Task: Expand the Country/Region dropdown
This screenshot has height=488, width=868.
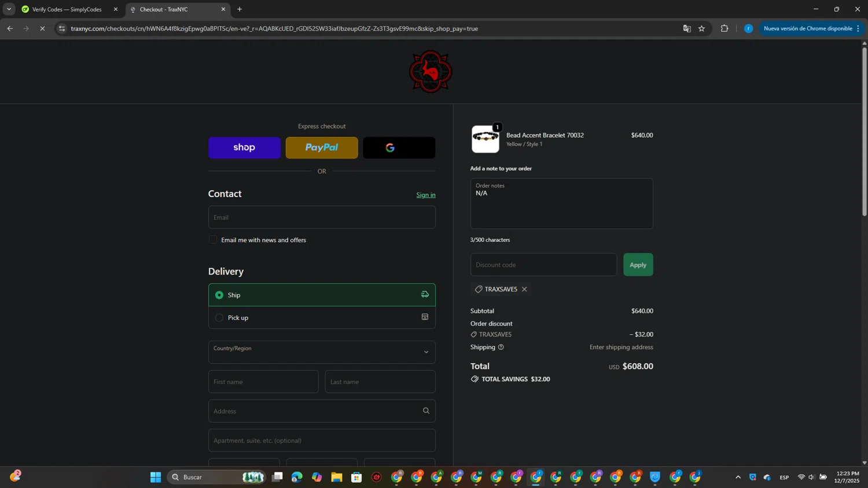Action: click(322, 352)
